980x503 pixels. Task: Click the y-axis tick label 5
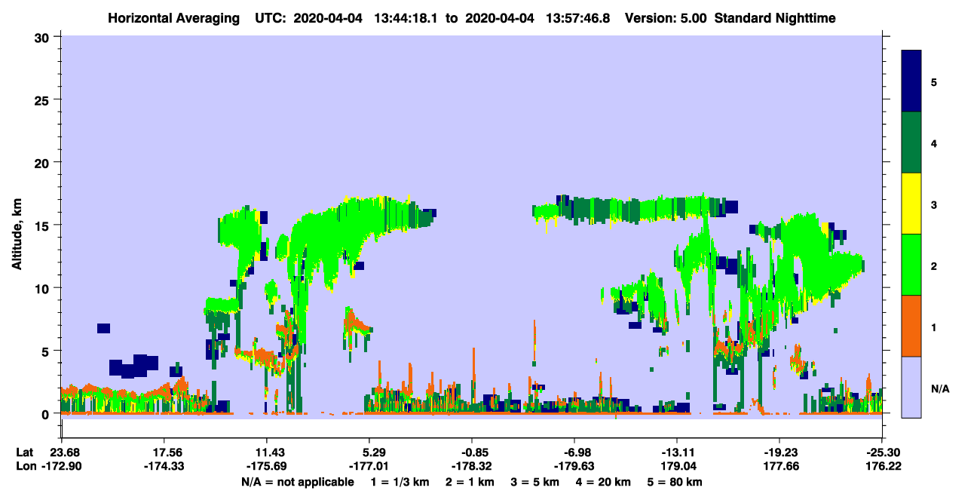[47, 351]
